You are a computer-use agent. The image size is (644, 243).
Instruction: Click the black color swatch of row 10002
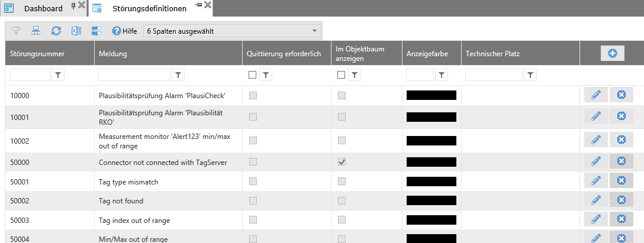pos(431,141)
